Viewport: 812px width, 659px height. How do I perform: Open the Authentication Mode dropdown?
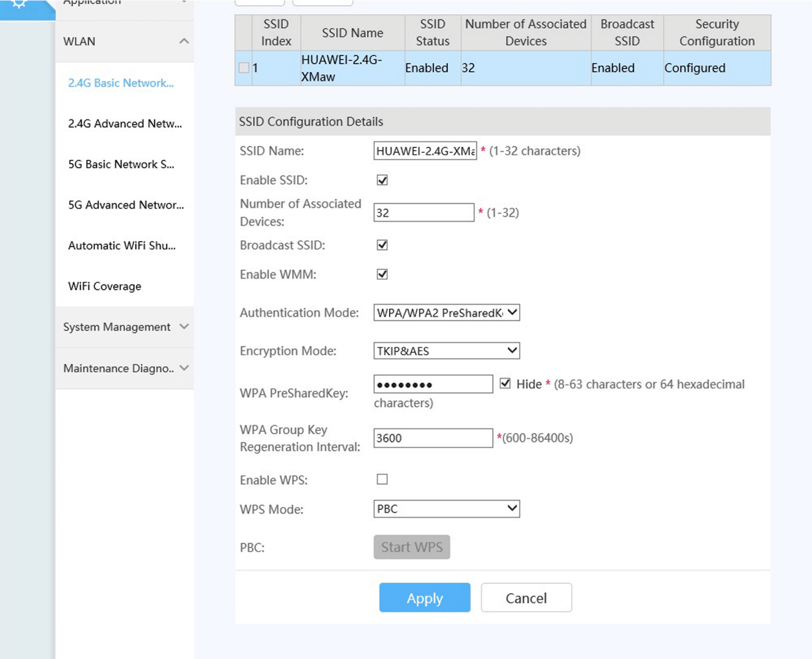[447, 313]
